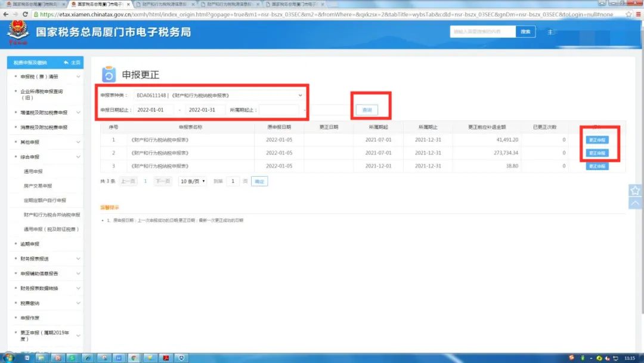Click the 上一页 pagination button
The width and height of the screenshot is (644, 363).
[x=128, y=181]
